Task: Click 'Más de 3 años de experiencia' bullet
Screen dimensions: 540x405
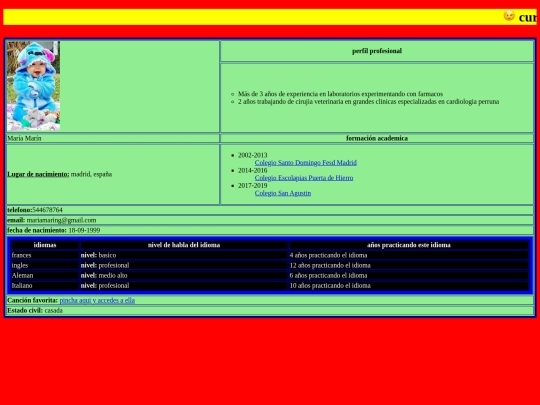Action: (340, 94)
